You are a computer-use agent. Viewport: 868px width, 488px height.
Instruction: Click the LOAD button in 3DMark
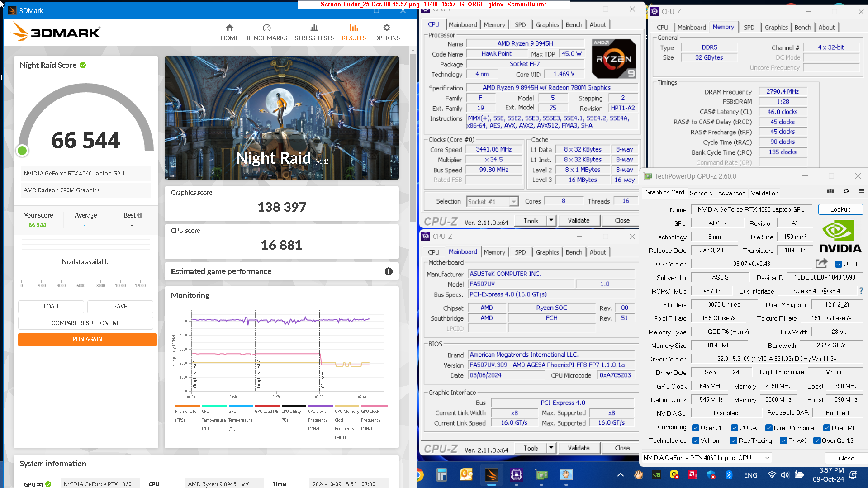tap(51, 306)
